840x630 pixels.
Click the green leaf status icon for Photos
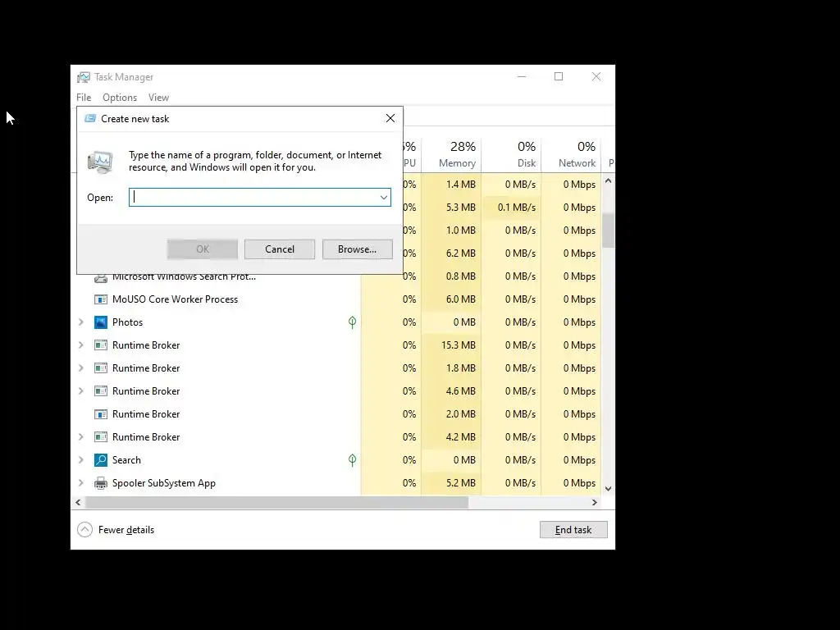(x=352, y=322)
